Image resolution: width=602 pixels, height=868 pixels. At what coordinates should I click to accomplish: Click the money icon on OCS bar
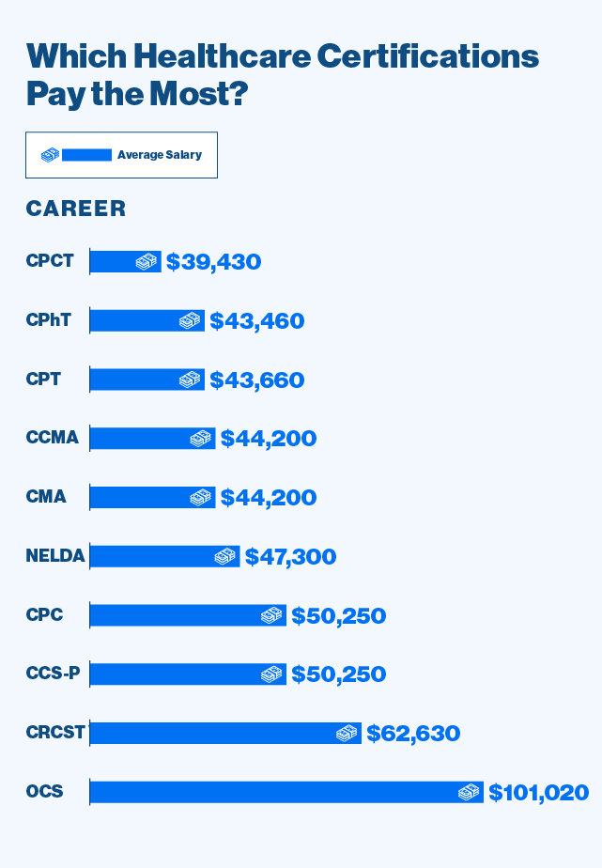coord(469,792)
